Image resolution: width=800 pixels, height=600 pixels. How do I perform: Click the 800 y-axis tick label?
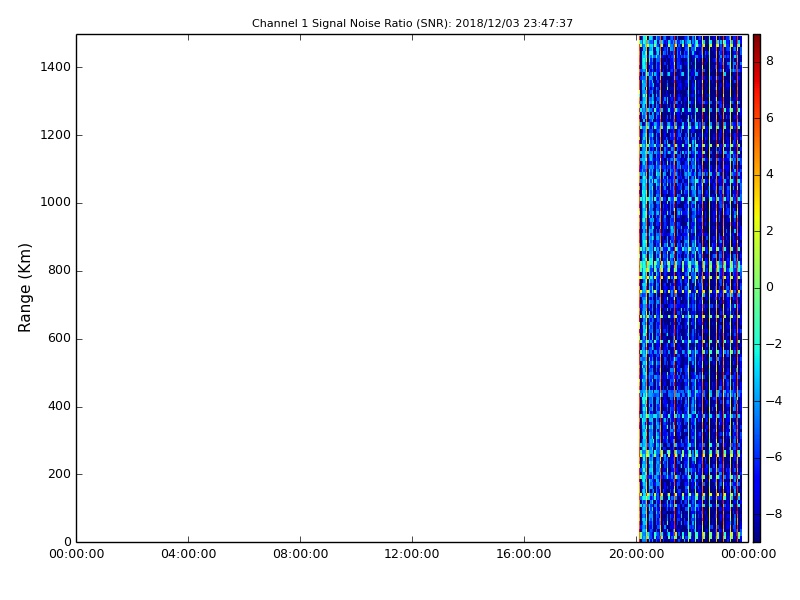pos(59,270)
